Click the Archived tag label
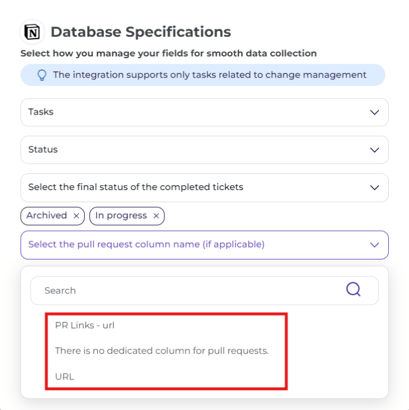 [x=47, y=216]
